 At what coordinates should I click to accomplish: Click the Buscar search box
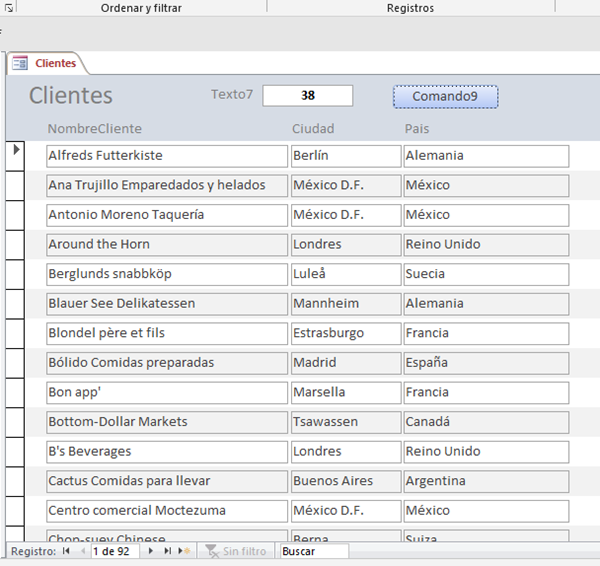tap(314, 551)
